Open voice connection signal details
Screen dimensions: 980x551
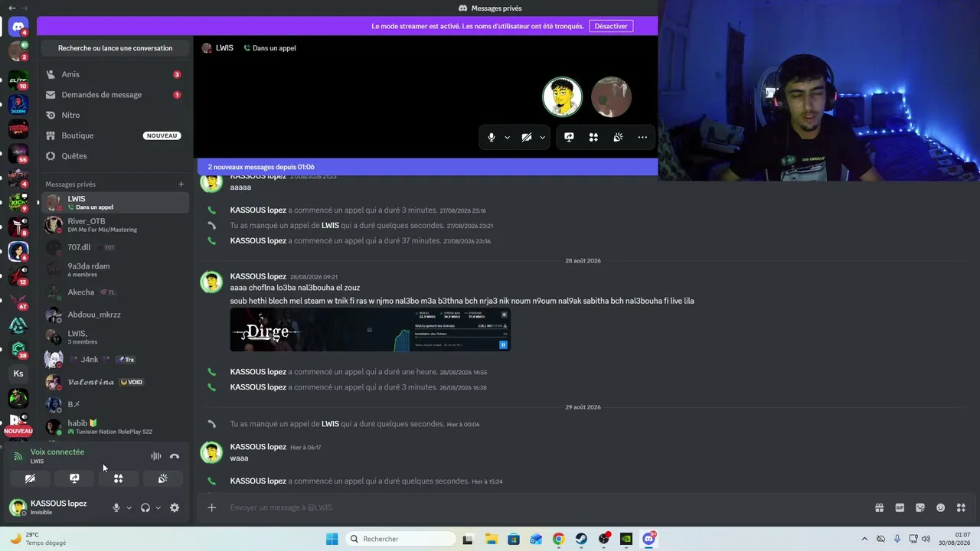click(18, 456)
